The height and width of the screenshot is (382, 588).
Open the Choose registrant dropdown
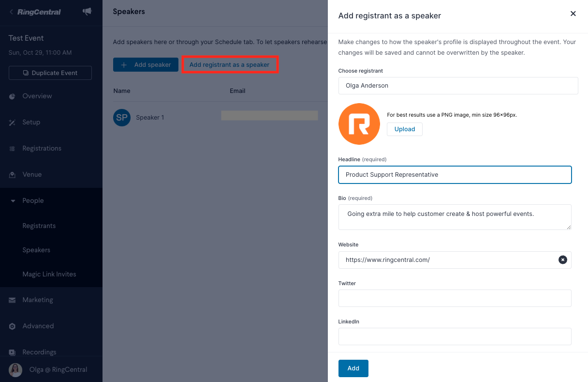click(x=458, y=86)
